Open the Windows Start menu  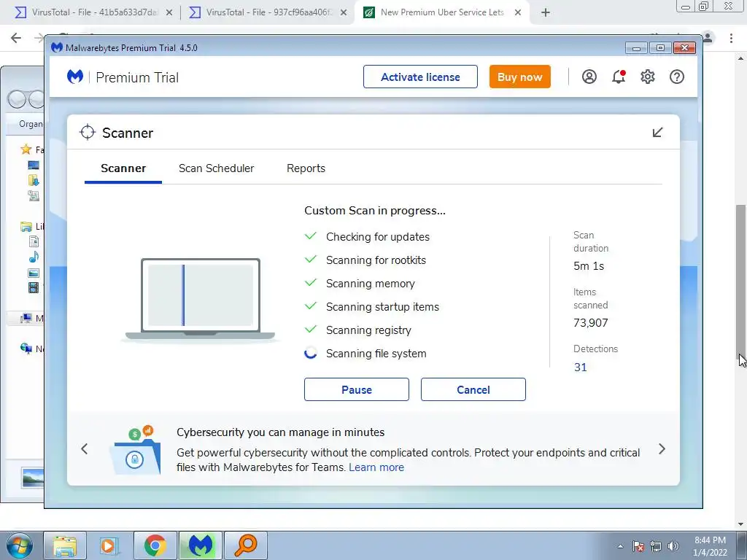point(19,545)
